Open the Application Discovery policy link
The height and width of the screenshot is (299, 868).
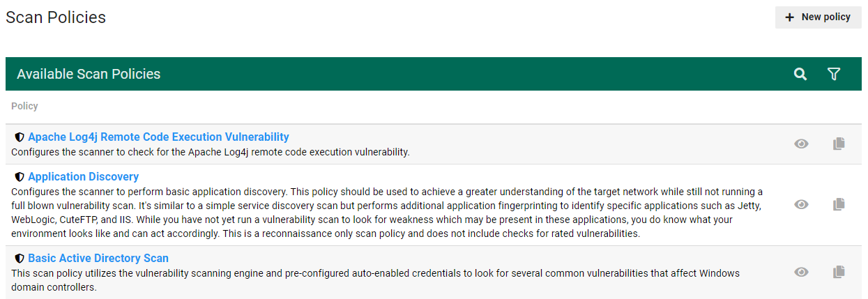click(x=83, y=177)
